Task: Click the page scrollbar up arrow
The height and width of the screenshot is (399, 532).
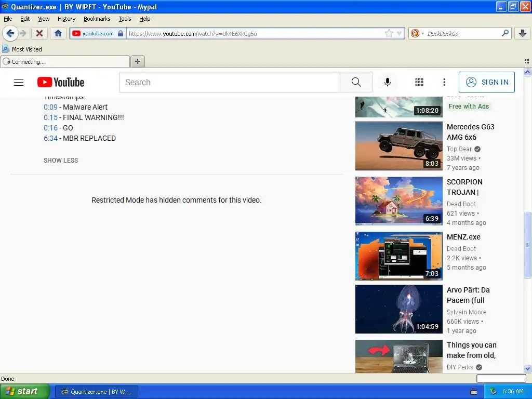Action: click(527, 72)
